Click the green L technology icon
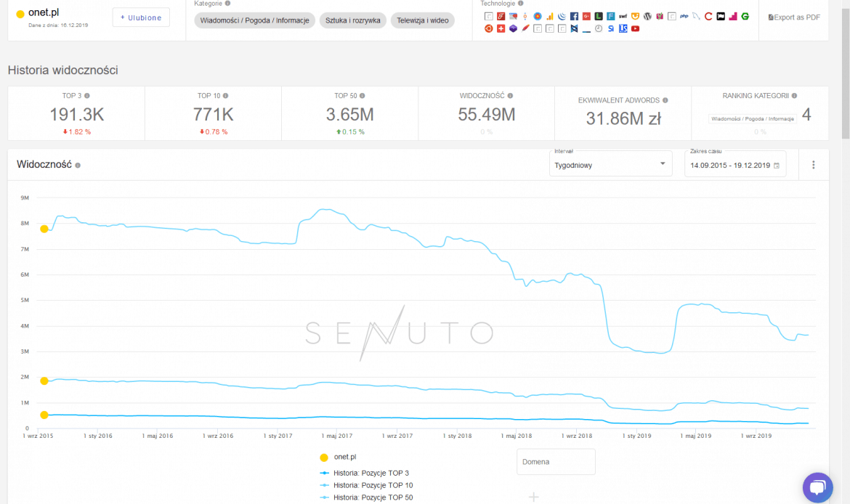Screen dimensions: 850x504 [599, 16]
